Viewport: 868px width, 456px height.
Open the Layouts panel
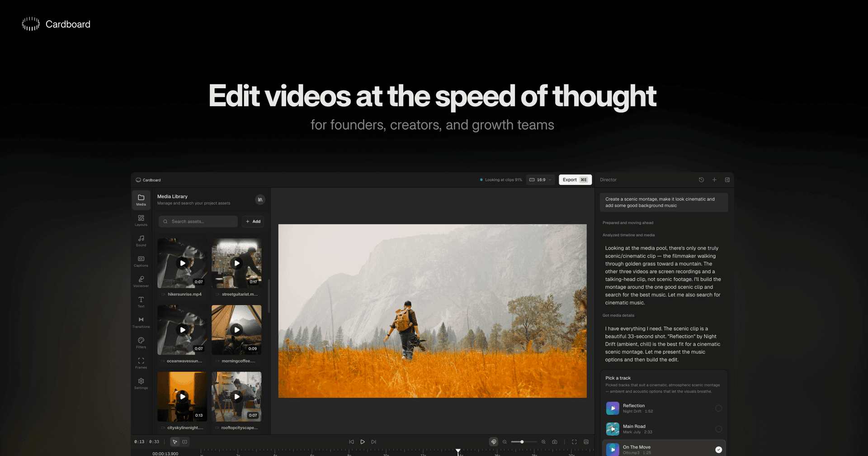coord(141,220)
